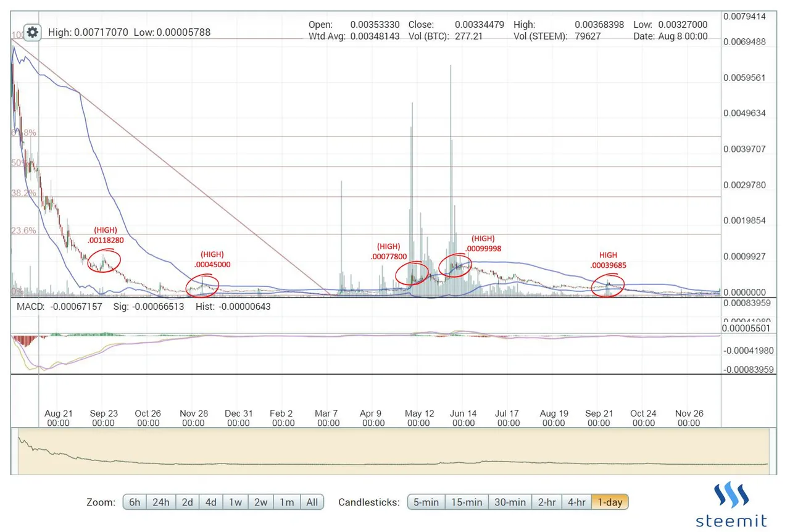Select 1-day candlesticks
Screen dimensions: 790x532
pos(610,502)
